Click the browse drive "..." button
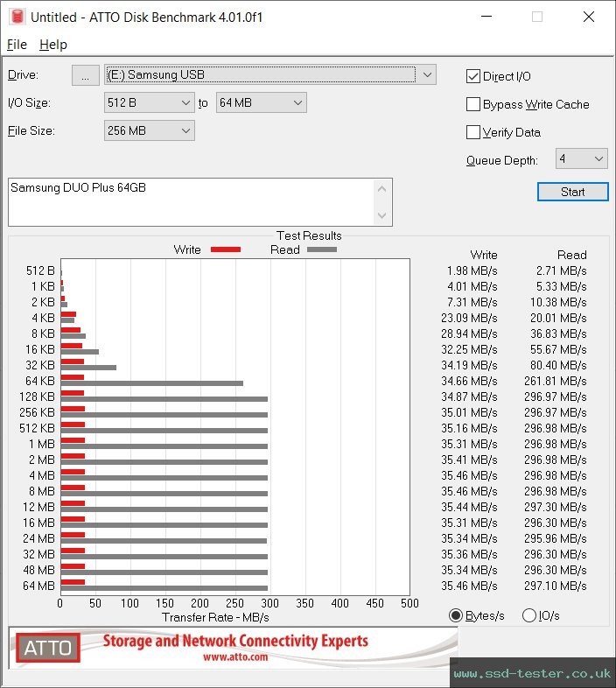Image resolution: width=616 pixels, height=688 pixels. (x=85, y=75)
